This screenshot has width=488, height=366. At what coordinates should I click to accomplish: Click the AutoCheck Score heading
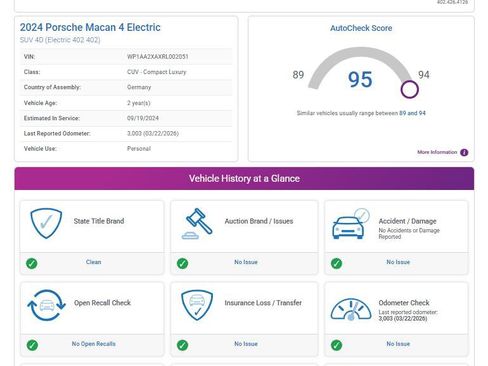coord(361,28)
